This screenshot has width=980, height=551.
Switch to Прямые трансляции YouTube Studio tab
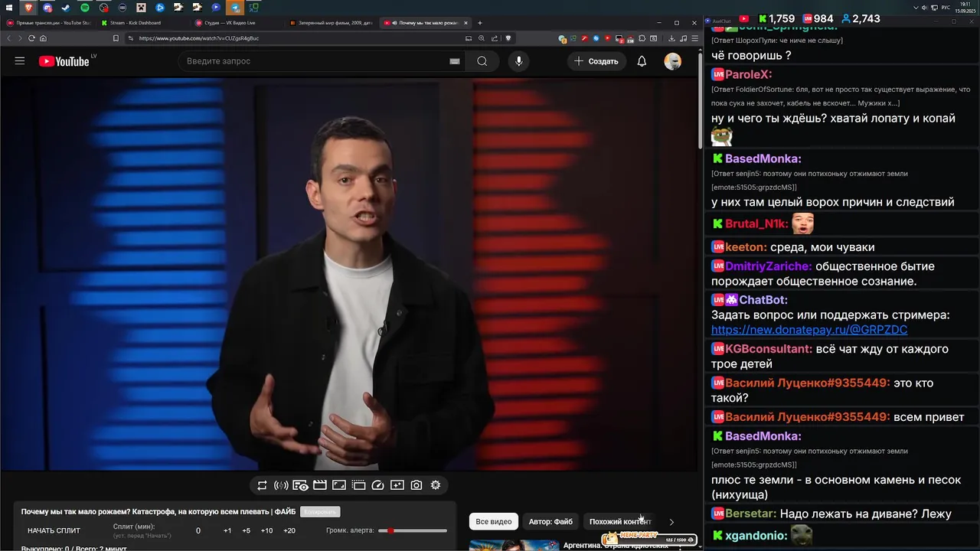pyautogui.click(x=48, y=23)
